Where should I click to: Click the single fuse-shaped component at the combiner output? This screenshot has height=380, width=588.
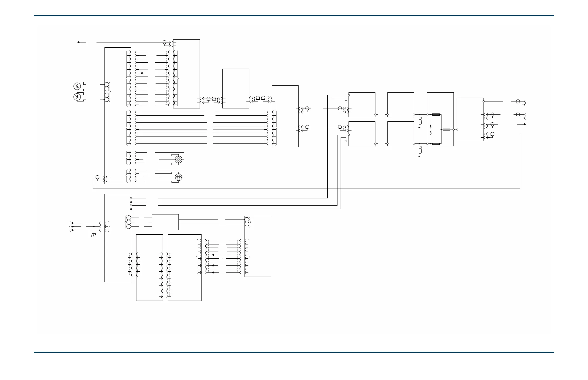pyautogui.click(x=447, y=129)
